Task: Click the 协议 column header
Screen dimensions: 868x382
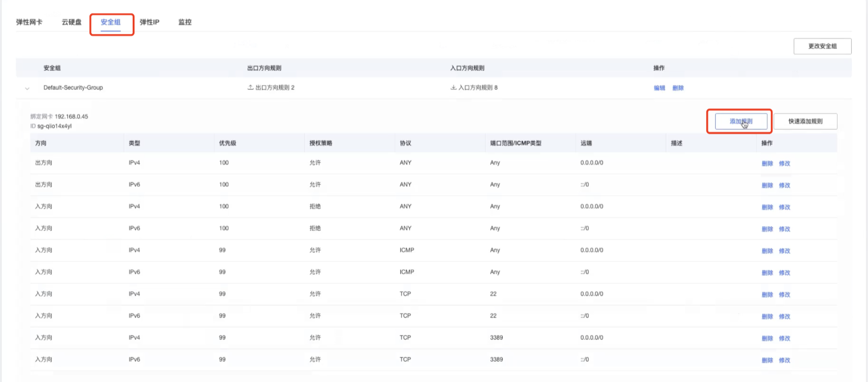Action: (x=406, y=143)
